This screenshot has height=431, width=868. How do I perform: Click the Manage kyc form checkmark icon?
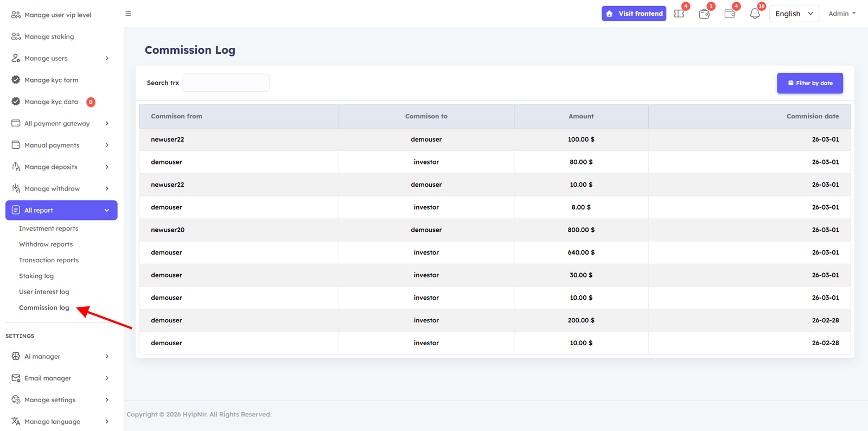[16, 80]
